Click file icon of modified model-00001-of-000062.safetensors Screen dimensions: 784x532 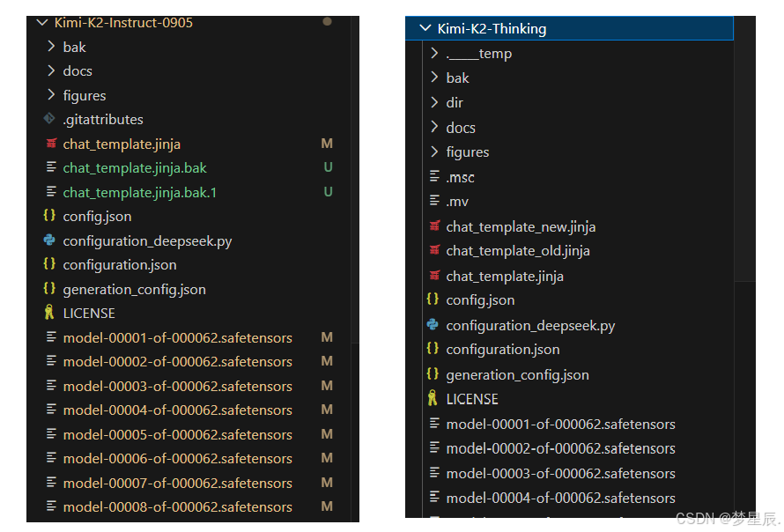[51, 337]
